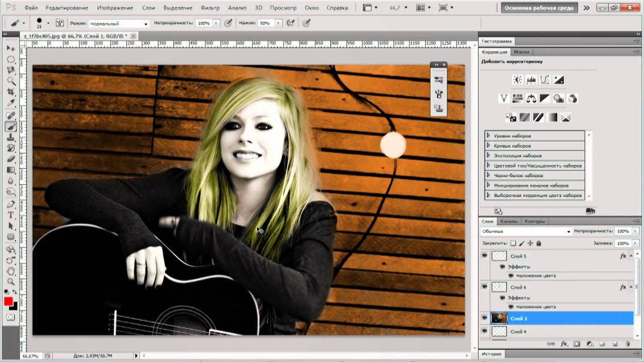Add an Exposure adjustment
Viewport: 644px width, 362px height.
(x=558, y=79)
